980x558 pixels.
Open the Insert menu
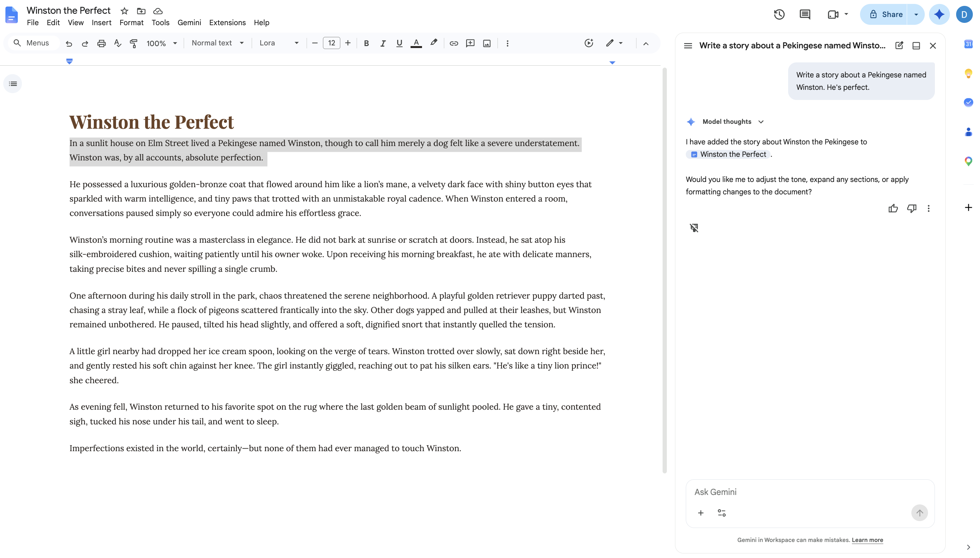coord(101,23)
